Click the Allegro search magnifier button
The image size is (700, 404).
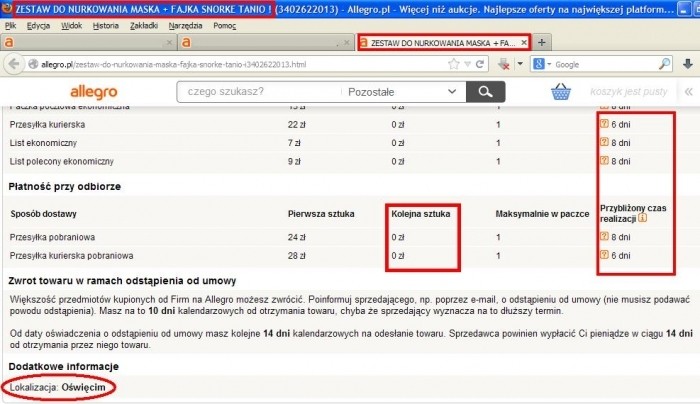pyautogui.click(x=485, y=92)
